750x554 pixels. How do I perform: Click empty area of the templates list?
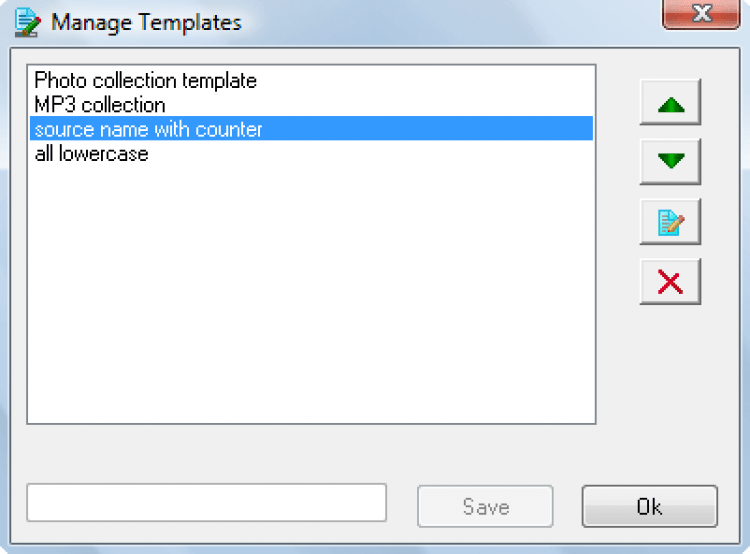(311, 294)
